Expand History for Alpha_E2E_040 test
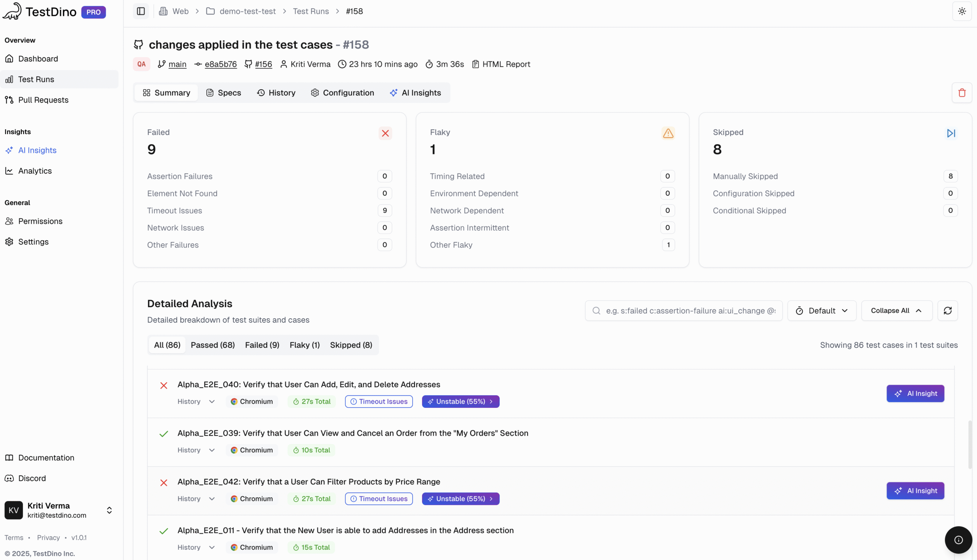Viewport: 977px width, 560px height. [195, 401]
